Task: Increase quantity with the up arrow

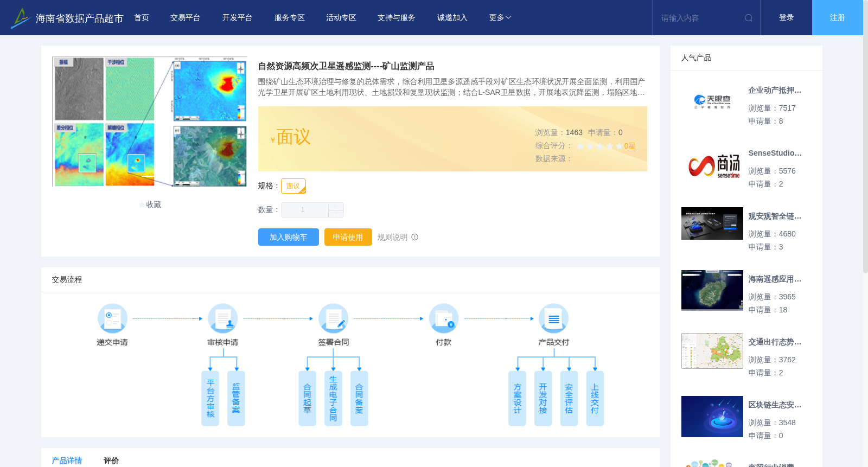Action: coord(336,206)
